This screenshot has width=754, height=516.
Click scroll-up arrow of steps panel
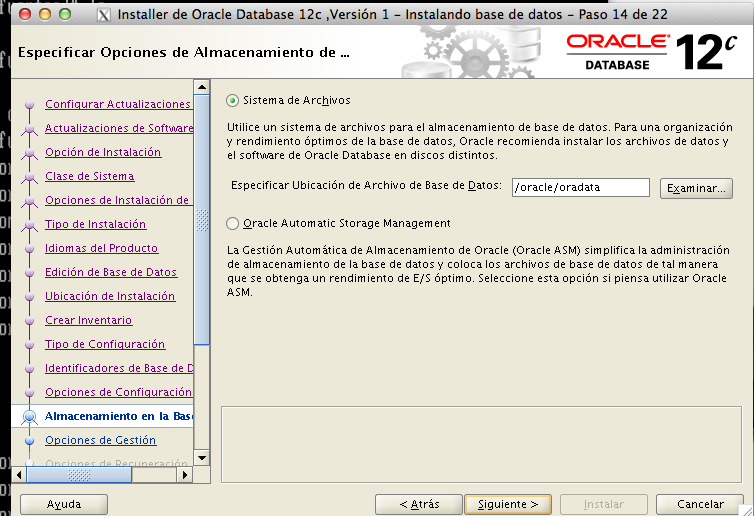[x=202, y=87]
